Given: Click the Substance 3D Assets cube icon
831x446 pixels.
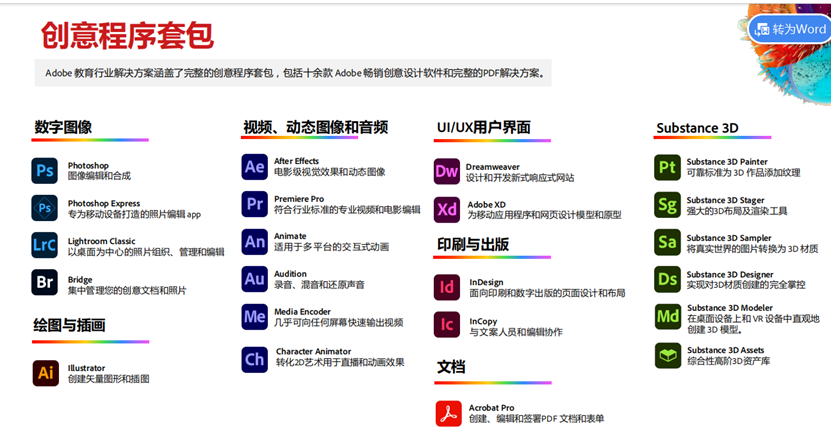Looking at the screenshot, I should [x=668, y=355].
